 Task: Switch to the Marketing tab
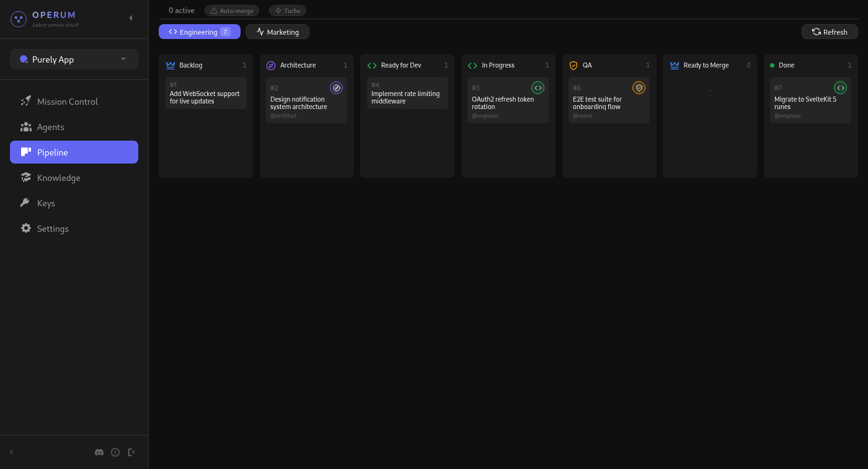[x=277, y=32]
